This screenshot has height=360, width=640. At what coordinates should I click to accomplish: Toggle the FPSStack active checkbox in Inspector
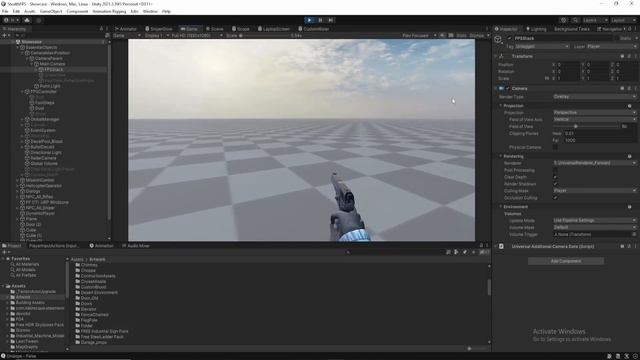509,38
